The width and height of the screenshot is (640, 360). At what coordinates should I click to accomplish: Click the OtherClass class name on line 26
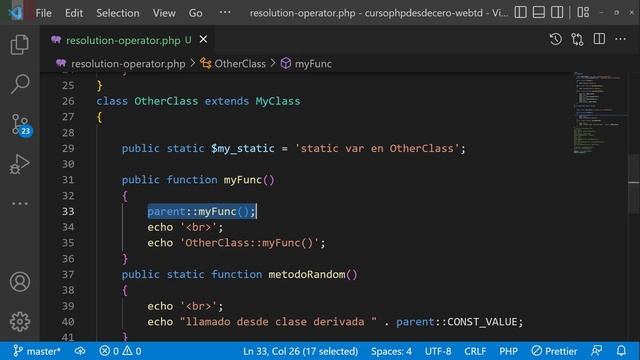tap(166, 101)
